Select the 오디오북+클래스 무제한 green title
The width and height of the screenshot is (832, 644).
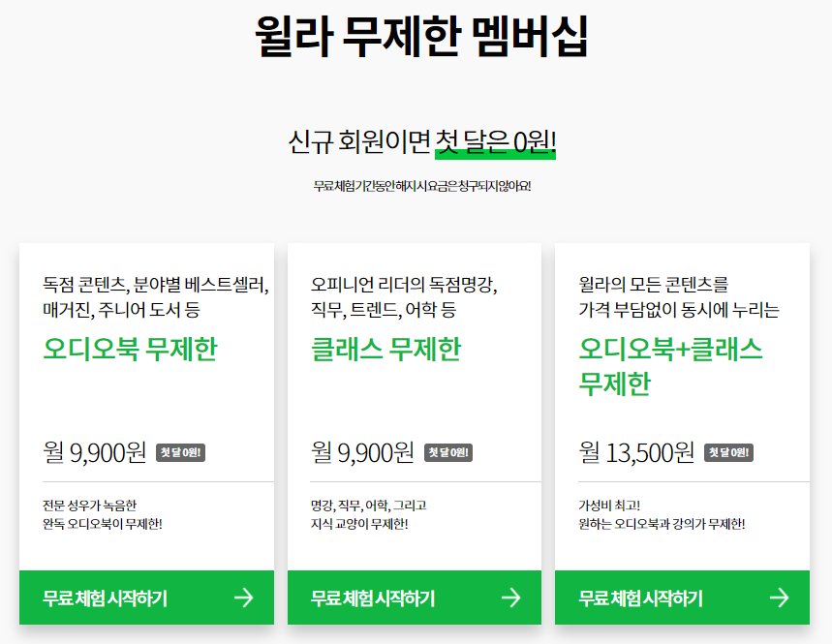coord(670,366)
